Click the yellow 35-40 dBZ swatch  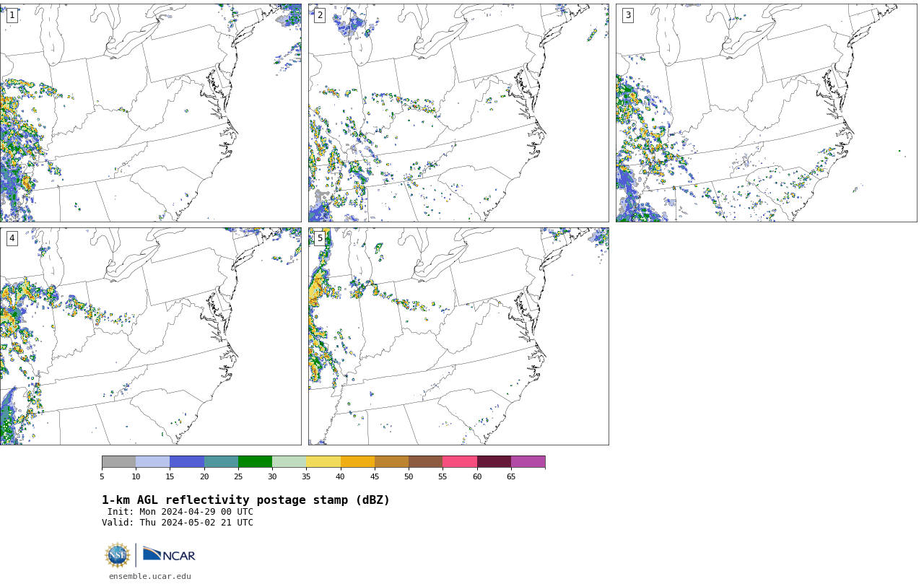323,462
